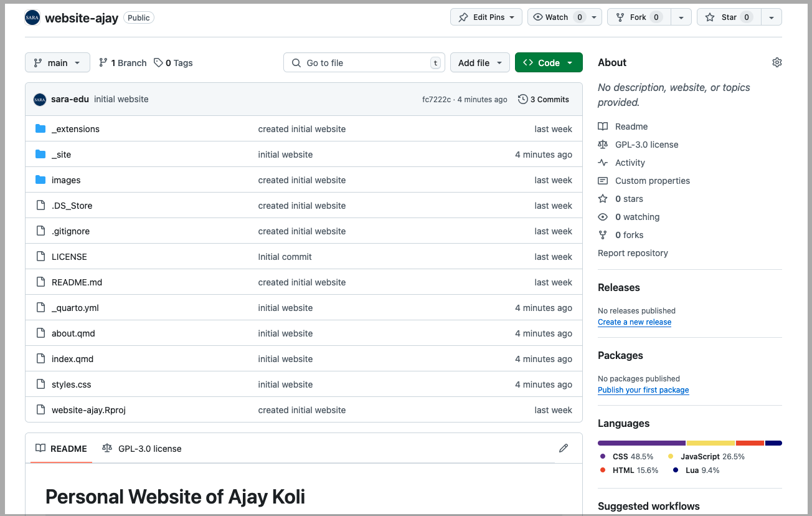The width and height of the screenshot is (812, 516).
Task: Open Activity in the About sidebar
Action: tap(630, 163)
